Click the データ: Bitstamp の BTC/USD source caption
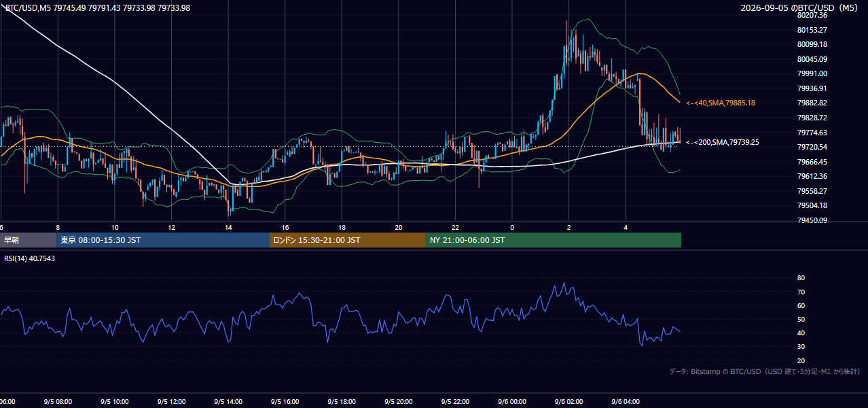The image size is (868, 408). (x=765, y=372)
